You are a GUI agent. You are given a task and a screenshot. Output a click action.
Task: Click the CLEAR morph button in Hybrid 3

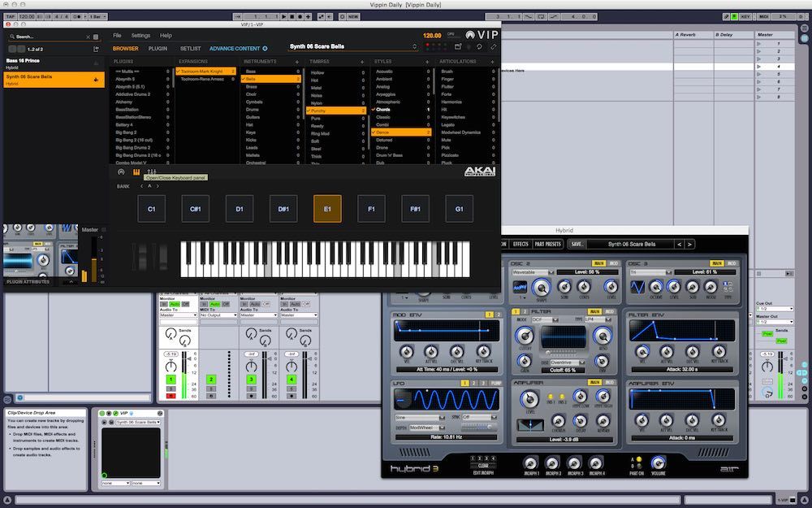pyautogui.click(x=483, y=465)
